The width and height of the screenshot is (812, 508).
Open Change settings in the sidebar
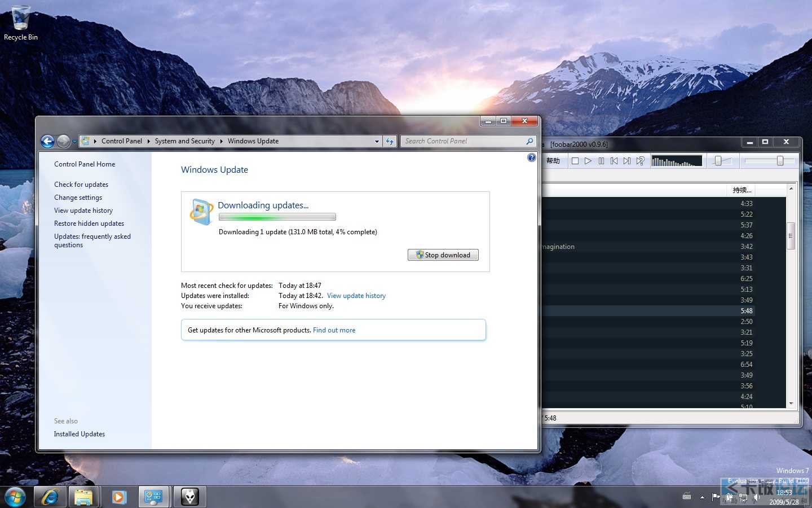(x=78, y=198)
